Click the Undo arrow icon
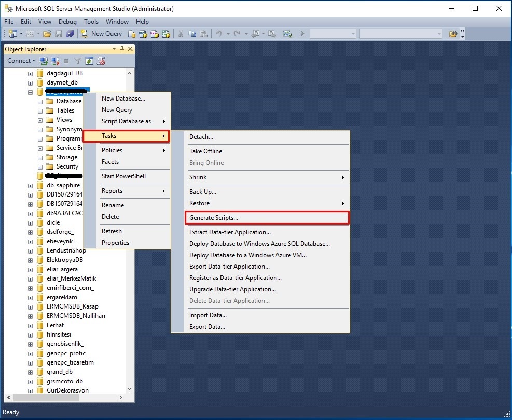Image resolution: width=512 pixels, height=420 pixels. click(219, 34)
